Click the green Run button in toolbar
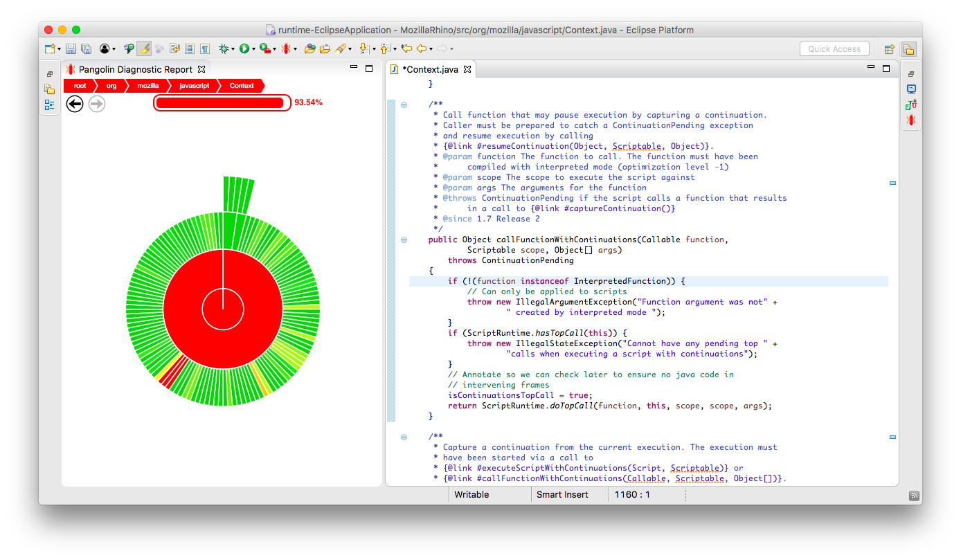 pos(244,48)
